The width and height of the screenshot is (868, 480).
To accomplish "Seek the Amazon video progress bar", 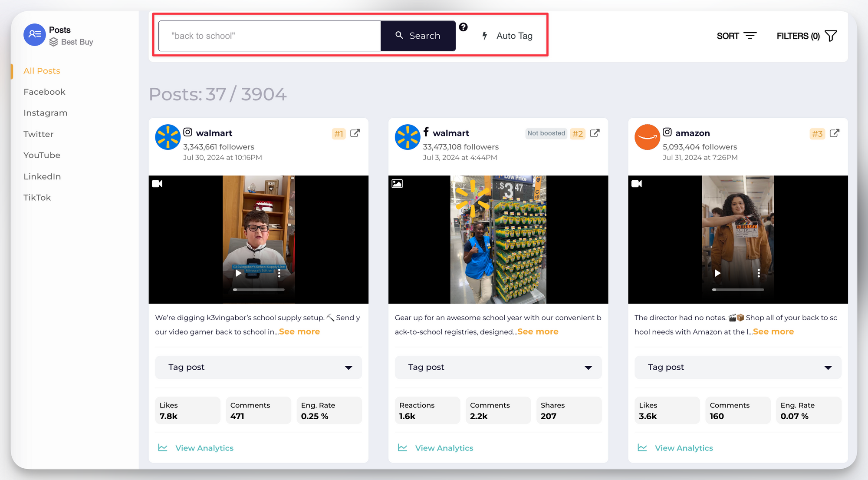I will click(x=738, y=289).
